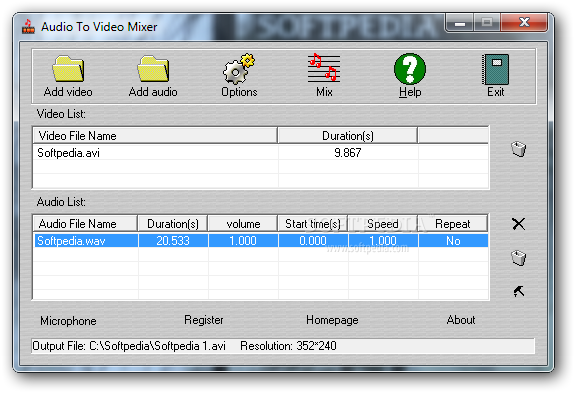Start mixing with the Mix notes icon
The image size is (575, 393).
(324, 68)
